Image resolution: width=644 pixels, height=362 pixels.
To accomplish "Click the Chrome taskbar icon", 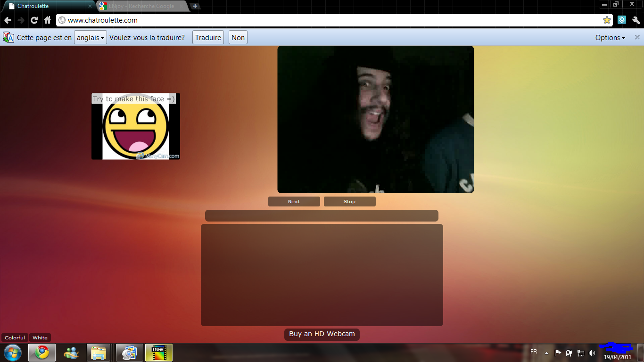I will point(42,353).
